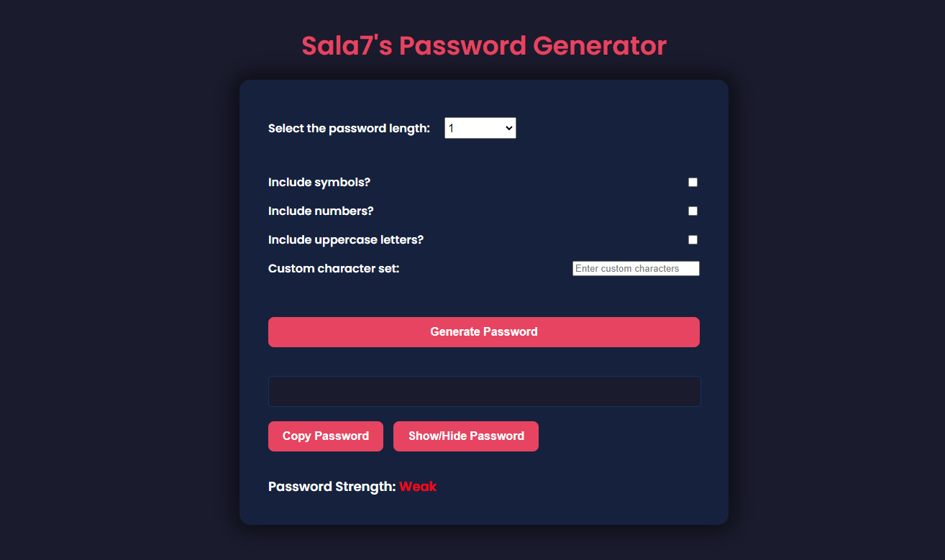
Task: Click the Generate Password button
Action: 483,331
